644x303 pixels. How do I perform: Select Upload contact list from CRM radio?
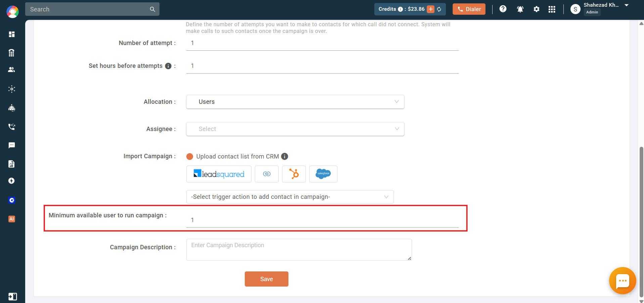[190, 157]
